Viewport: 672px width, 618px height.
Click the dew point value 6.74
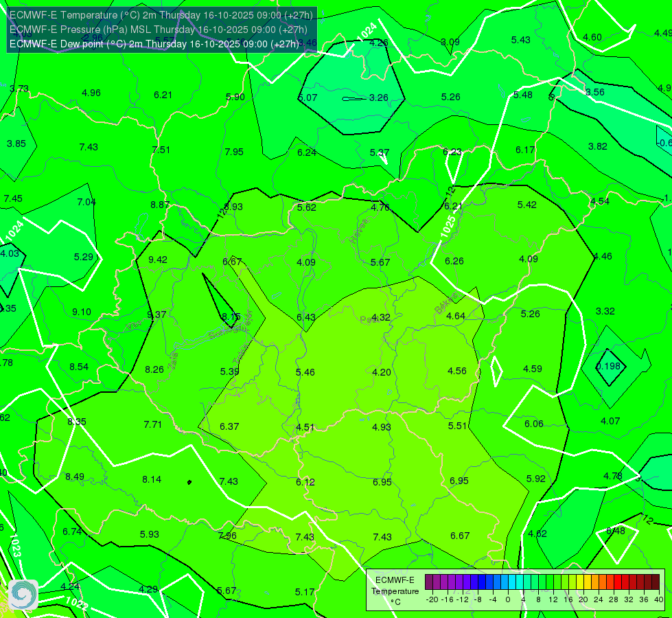72,531
